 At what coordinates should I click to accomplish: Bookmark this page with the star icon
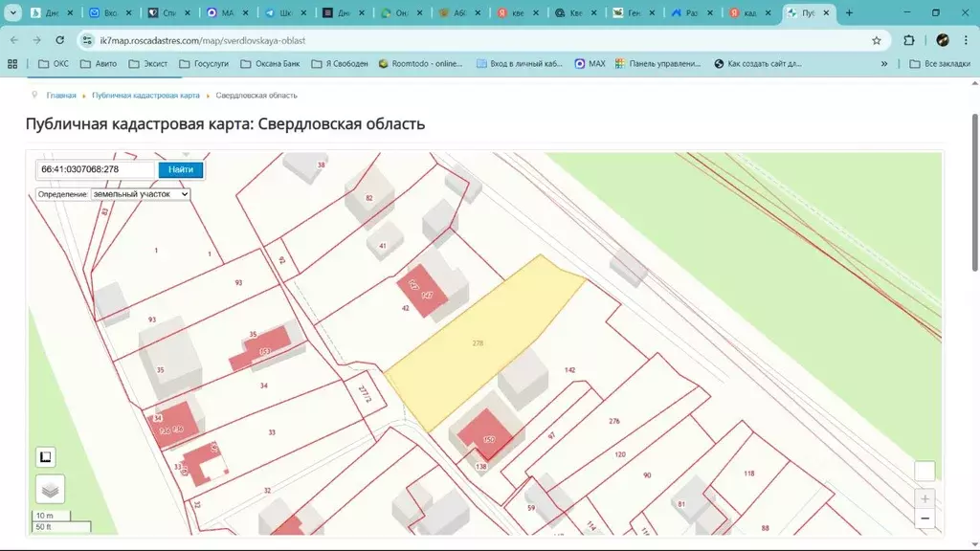coord(877,40)
